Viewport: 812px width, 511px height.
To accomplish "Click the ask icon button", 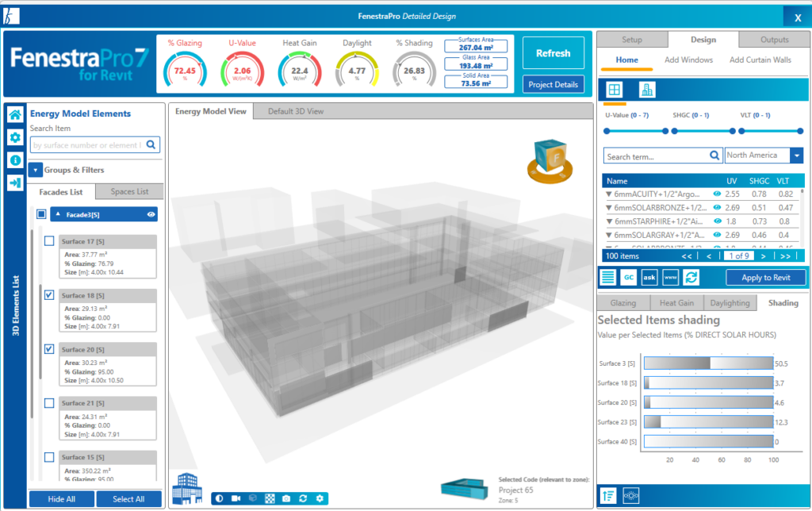I will [649, 277].
